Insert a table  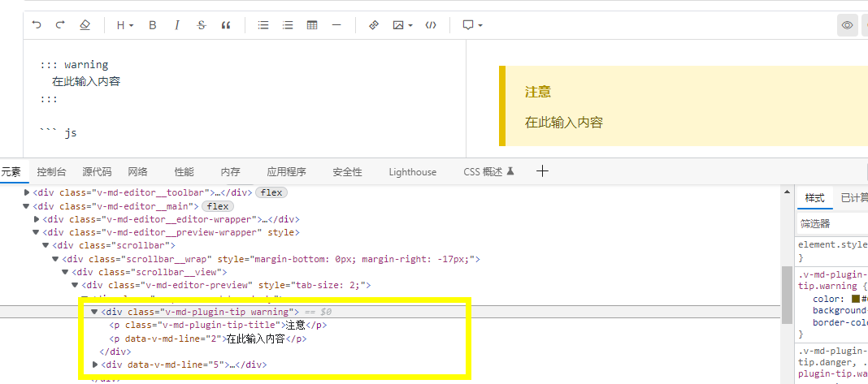tap(312, 25)
